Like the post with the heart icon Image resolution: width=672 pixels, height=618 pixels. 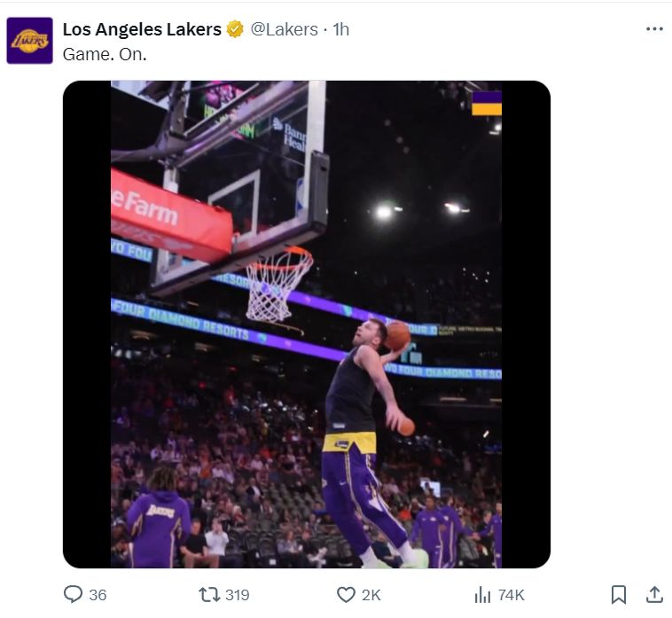click(346, 594)
